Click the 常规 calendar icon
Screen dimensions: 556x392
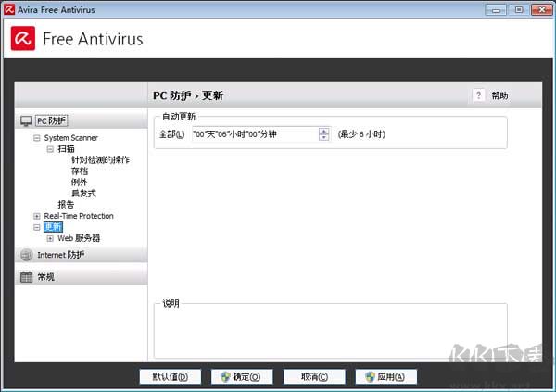(26, 277)
